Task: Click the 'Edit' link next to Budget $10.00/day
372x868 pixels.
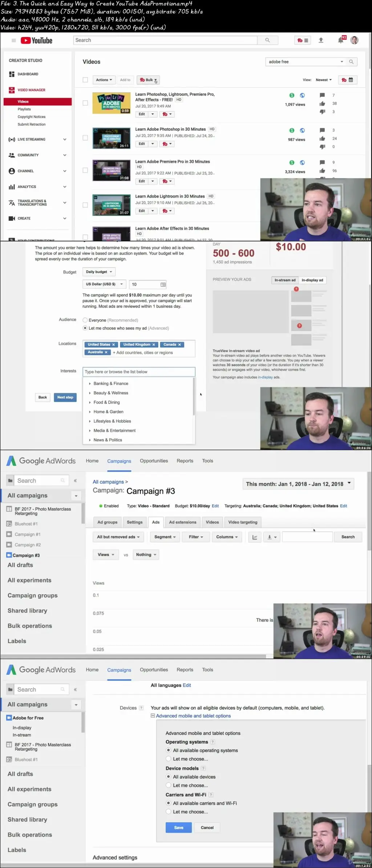Action: [215, 506]
